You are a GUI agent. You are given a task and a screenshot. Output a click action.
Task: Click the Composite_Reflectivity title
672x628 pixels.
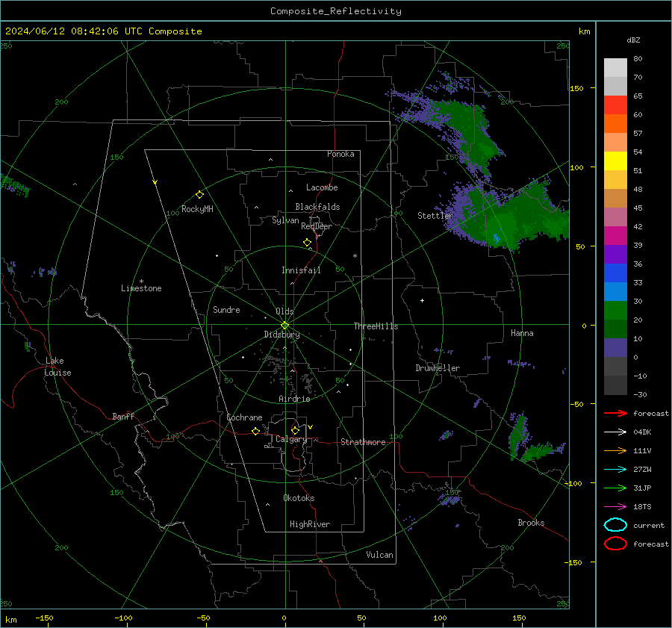pyautogui.click(x=335, y=11)
